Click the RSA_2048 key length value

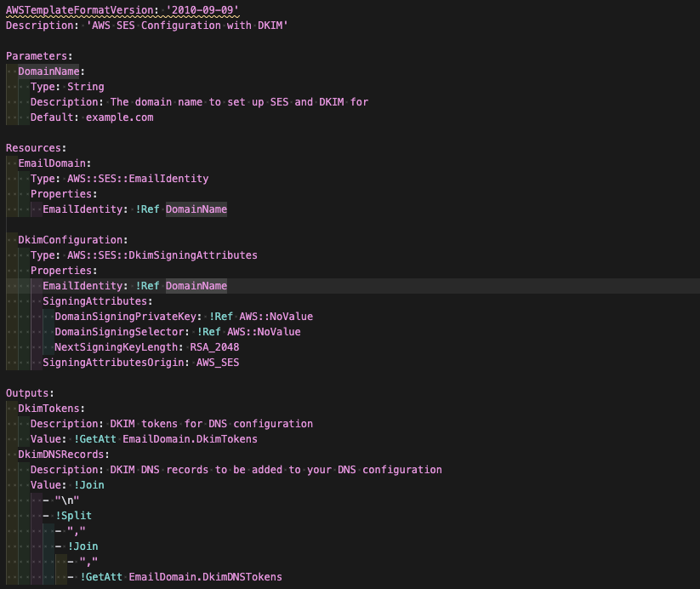coord(214,347)
